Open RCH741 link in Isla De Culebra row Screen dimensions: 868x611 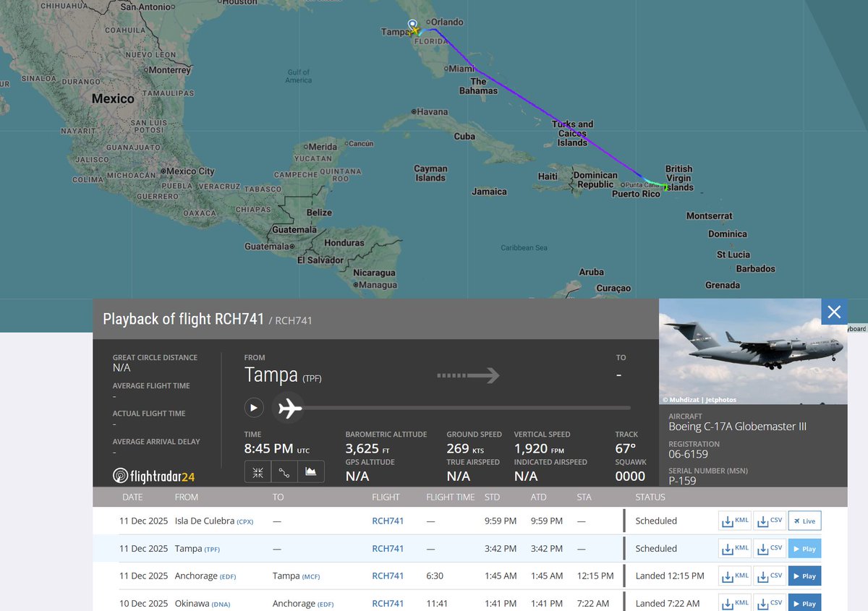click(x=388, y=521)
